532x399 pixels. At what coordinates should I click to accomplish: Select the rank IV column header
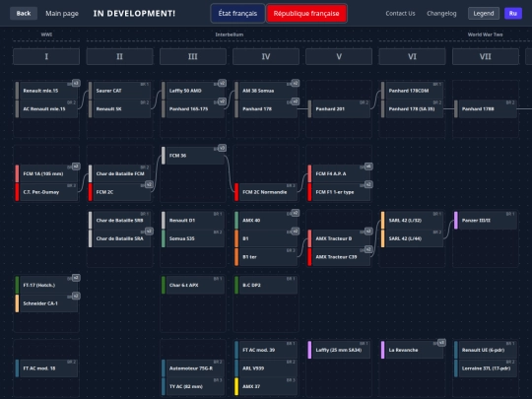tap(266, 56)
